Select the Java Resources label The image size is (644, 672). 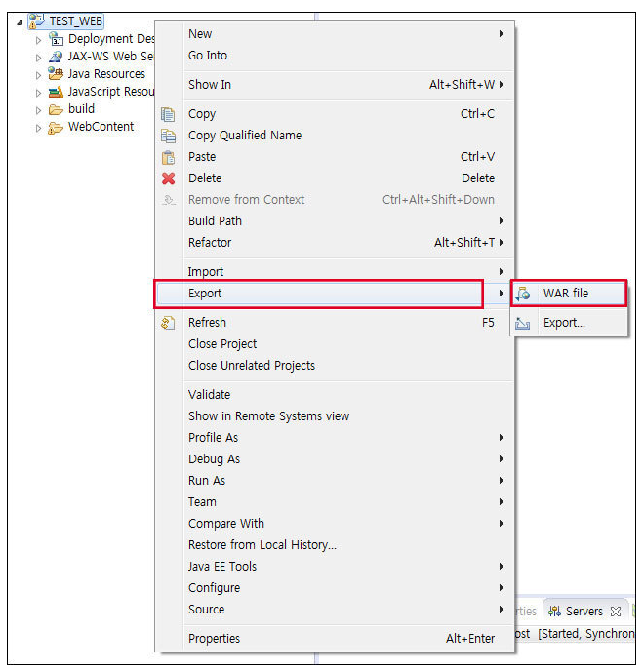[106, 74]
